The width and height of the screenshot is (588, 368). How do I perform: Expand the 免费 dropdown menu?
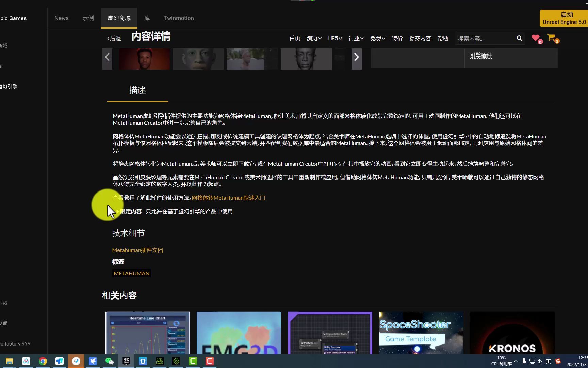tap(377, 38)
